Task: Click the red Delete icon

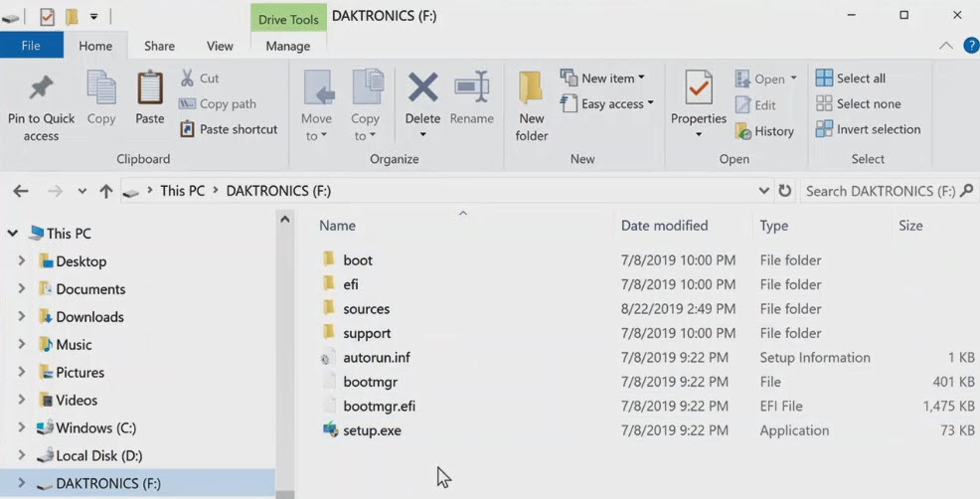Action: click(x=422, y=87)
